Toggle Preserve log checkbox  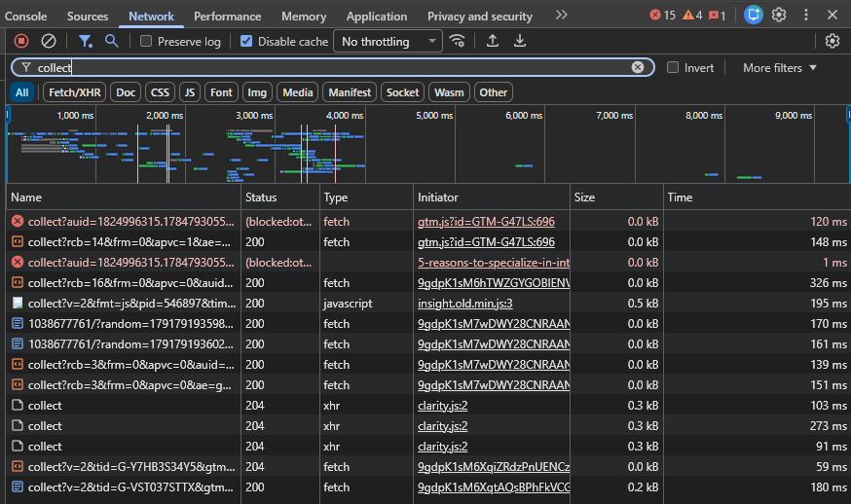(x=146, y=41)
